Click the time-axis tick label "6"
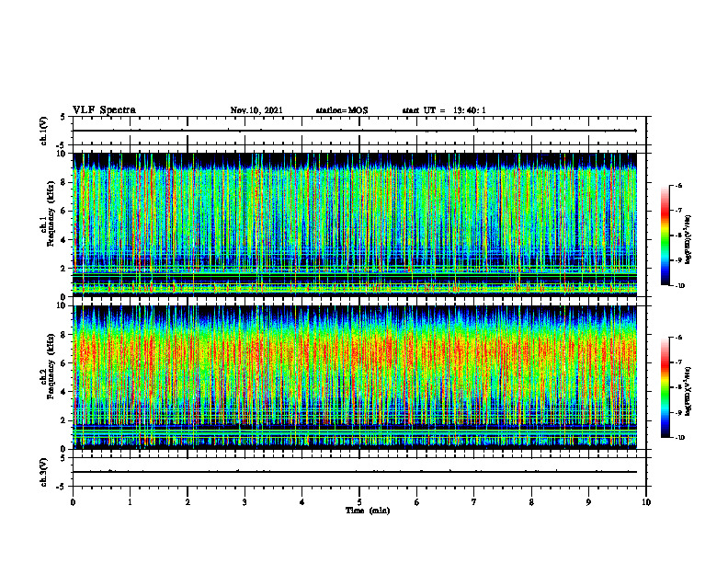Viewport: 728px width, 563px height. [x=417, y=502]
